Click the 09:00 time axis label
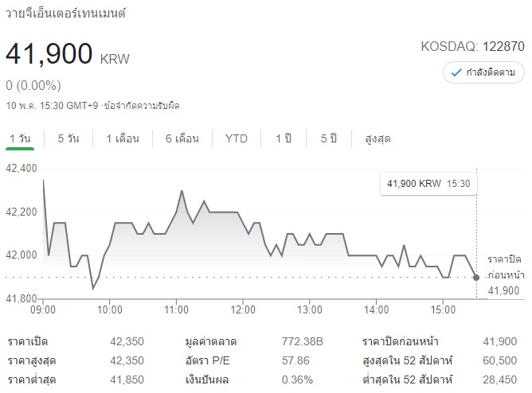 (42, 309)
